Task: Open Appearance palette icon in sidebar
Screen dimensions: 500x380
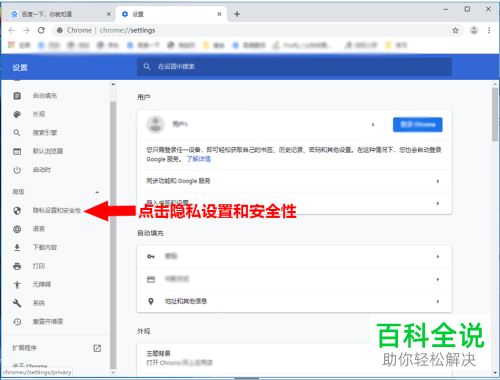Action: pyautogui.click(x=17, y=114)
